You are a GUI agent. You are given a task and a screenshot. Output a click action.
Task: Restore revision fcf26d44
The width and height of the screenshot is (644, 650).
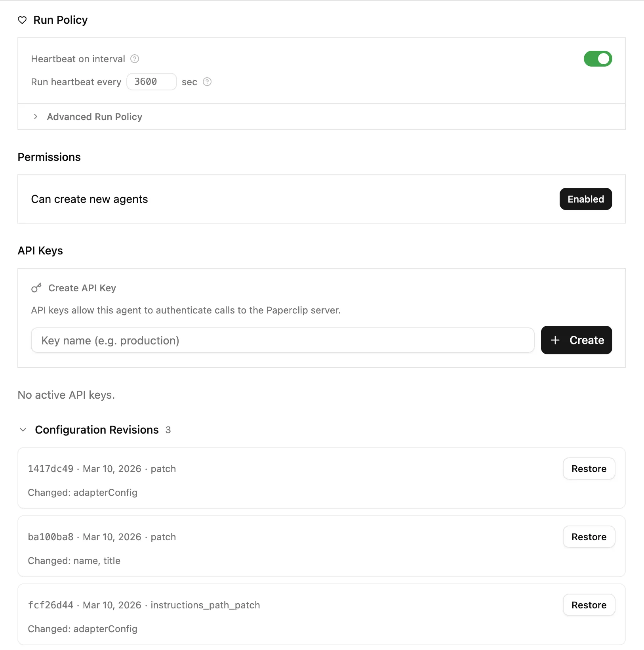point(589,605)
